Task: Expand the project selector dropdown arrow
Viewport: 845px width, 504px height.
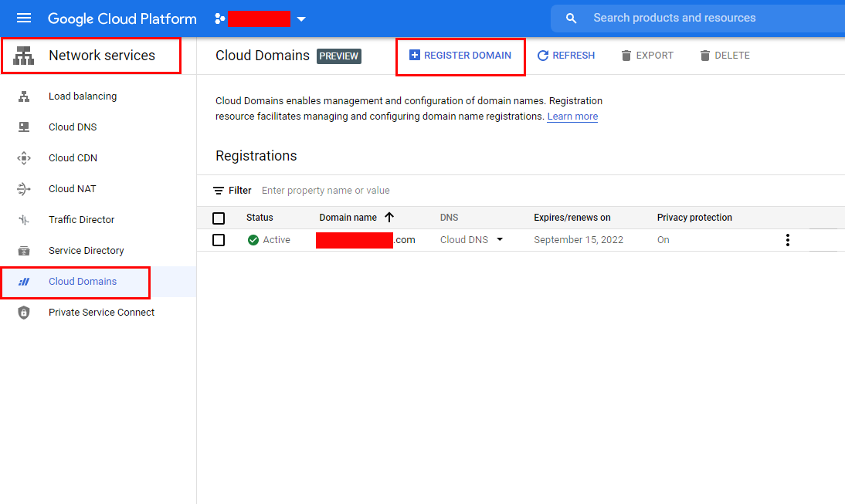Action: coord(301,19)
